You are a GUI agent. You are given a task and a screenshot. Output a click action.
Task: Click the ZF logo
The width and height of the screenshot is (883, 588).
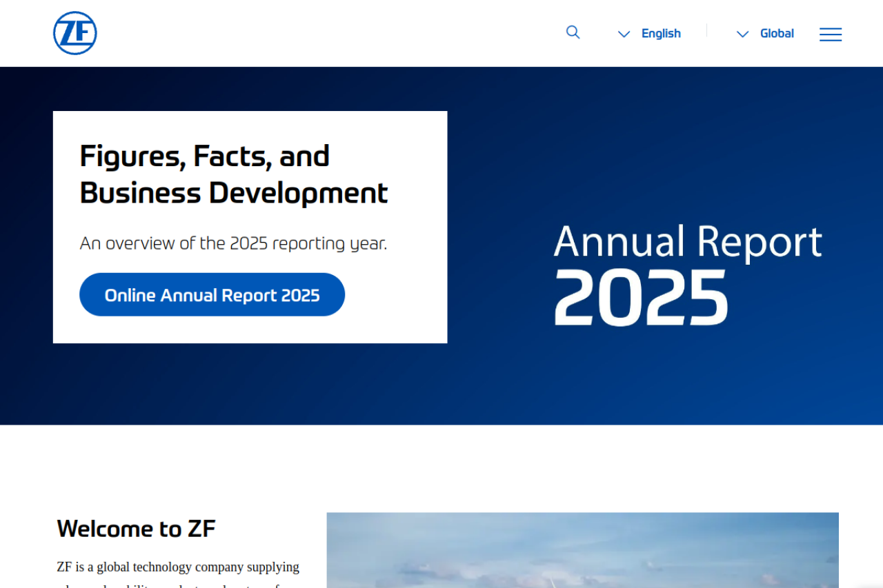pos(75,33)
